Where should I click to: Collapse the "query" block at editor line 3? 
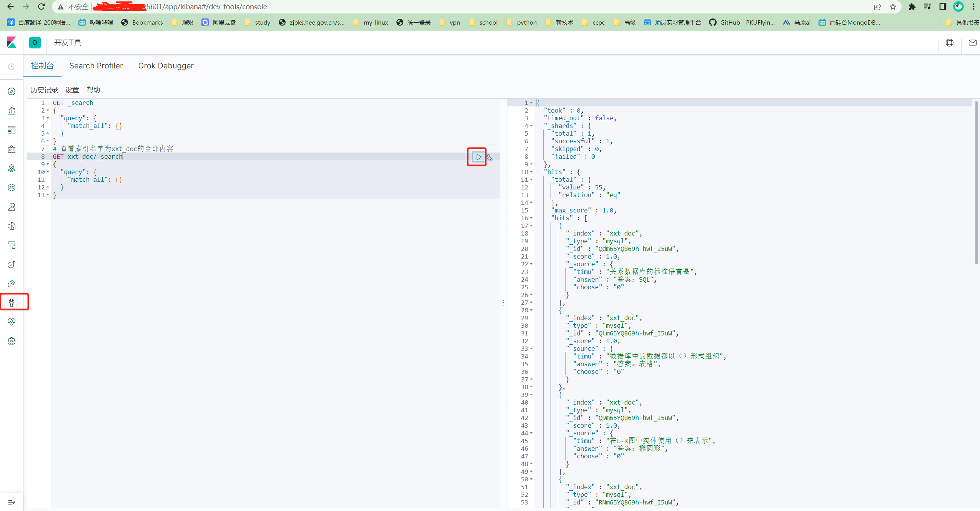(48, 118)
